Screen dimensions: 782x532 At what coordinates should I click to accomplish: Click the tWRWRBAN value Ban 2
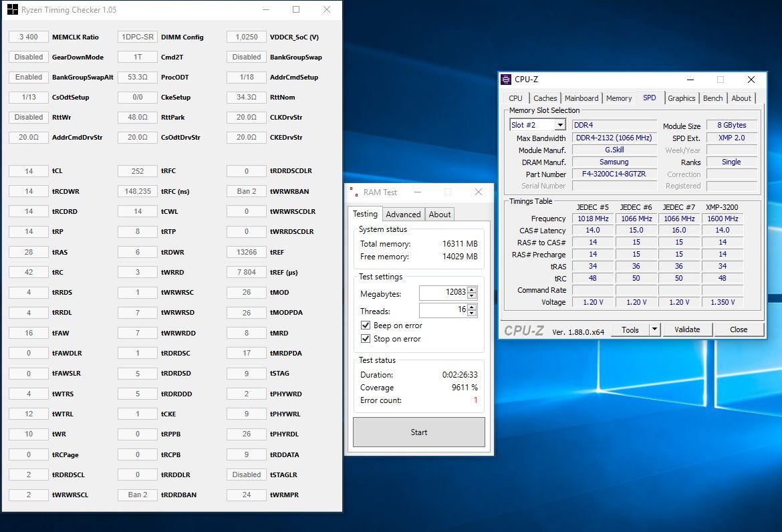click(247, 191)
